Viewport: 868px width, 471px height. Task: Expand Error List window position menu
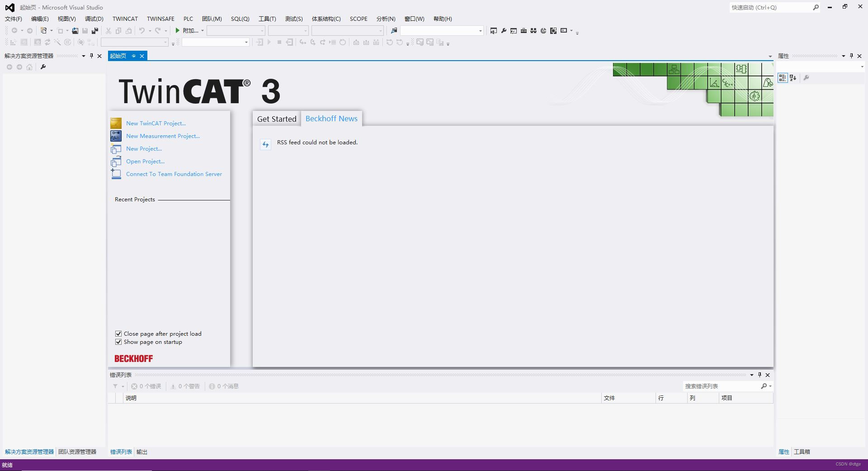[751, 375]
